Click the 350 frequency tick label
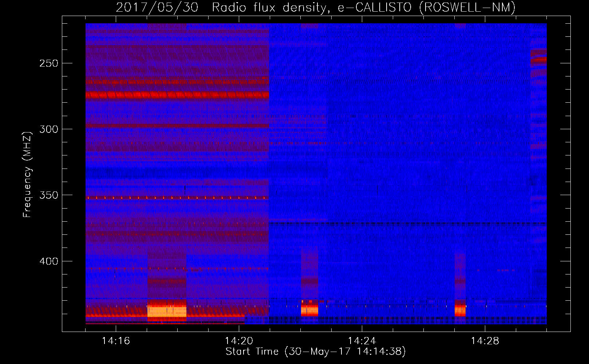Screen dimensions: 589x364 [49, 195]
